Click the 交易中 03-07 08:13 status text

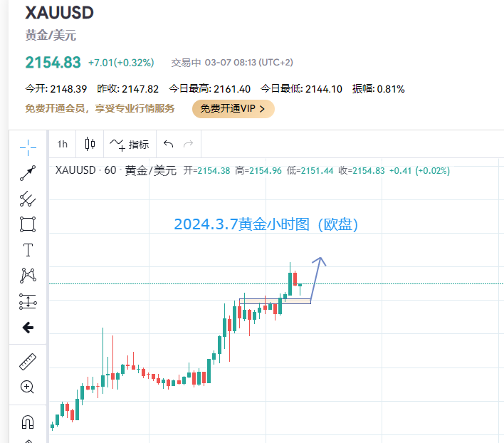[x=232, y=63]
